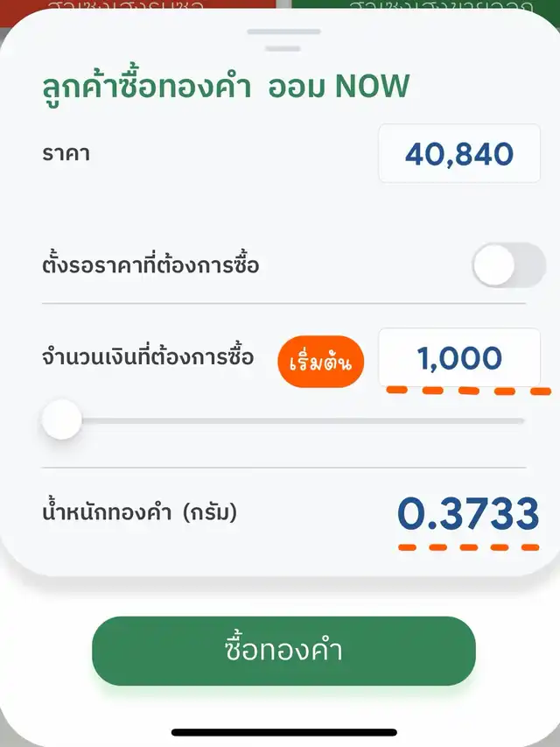This screenshot has height=747, width=560.
Task: Tap the จำนวนเงินที่ต้องการซื้อ label
Action: click(148, 357)
